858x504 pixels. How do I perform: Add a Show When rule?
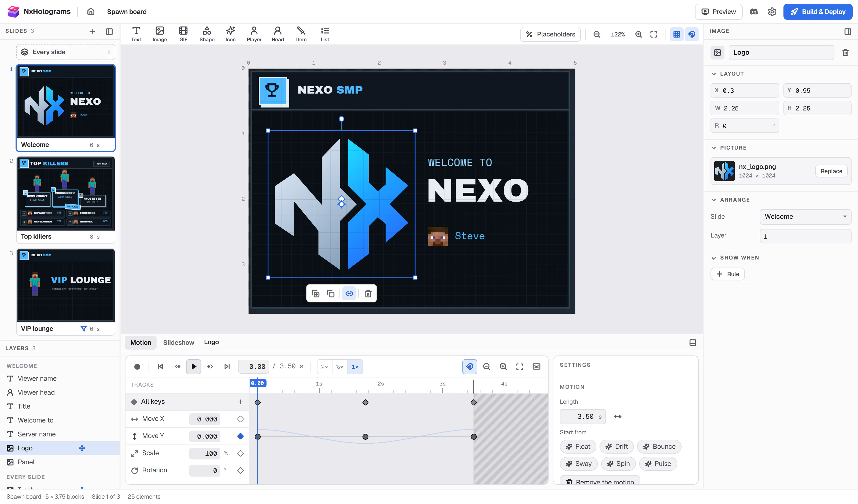click(727, 274)
